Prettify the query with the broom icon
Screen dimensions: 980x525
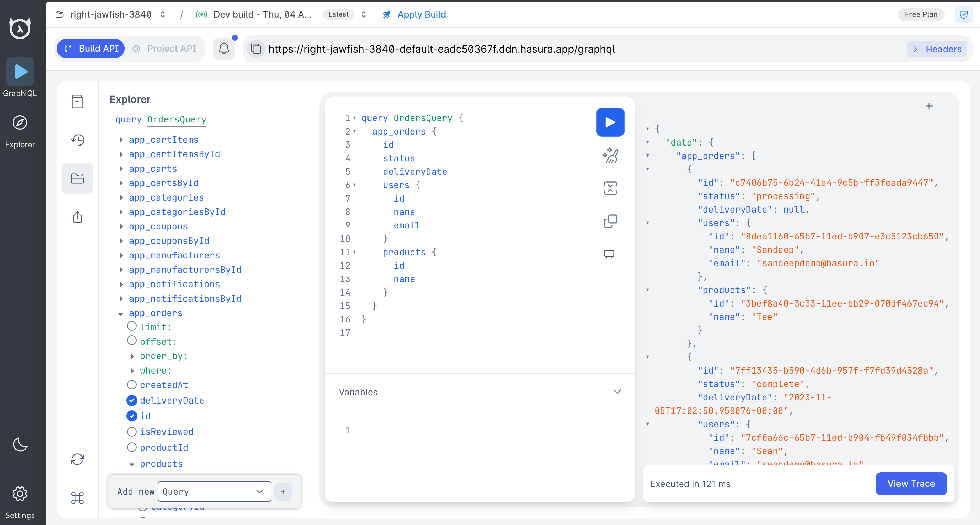[610, 155]
